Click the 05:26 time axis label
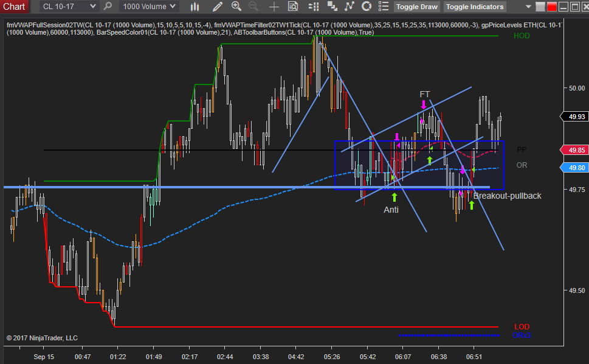Screen dimensions: 589x364 [332, 357]
